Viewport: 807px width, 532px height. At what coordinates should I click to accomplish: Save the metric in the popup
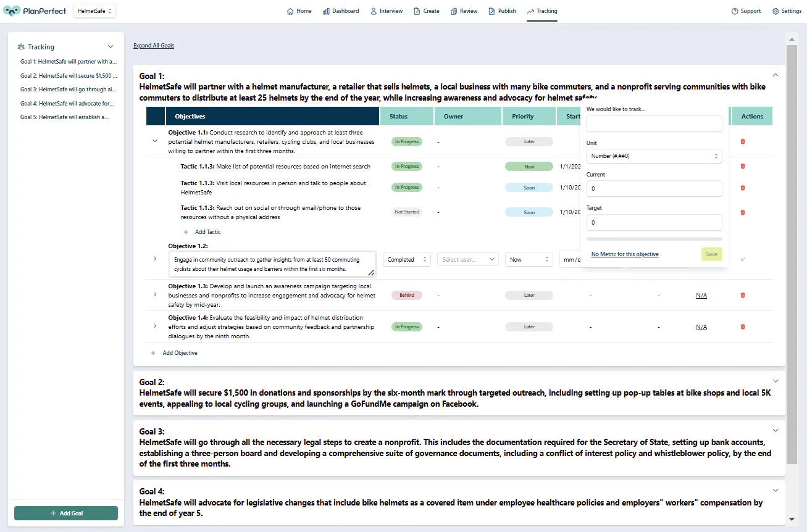[x=711, y=254]
